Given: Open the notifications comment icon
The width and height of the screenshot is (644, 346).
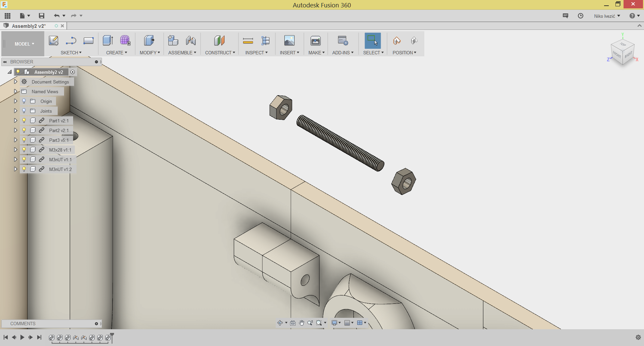Looking at the screenshot, I should coord(566,16).
